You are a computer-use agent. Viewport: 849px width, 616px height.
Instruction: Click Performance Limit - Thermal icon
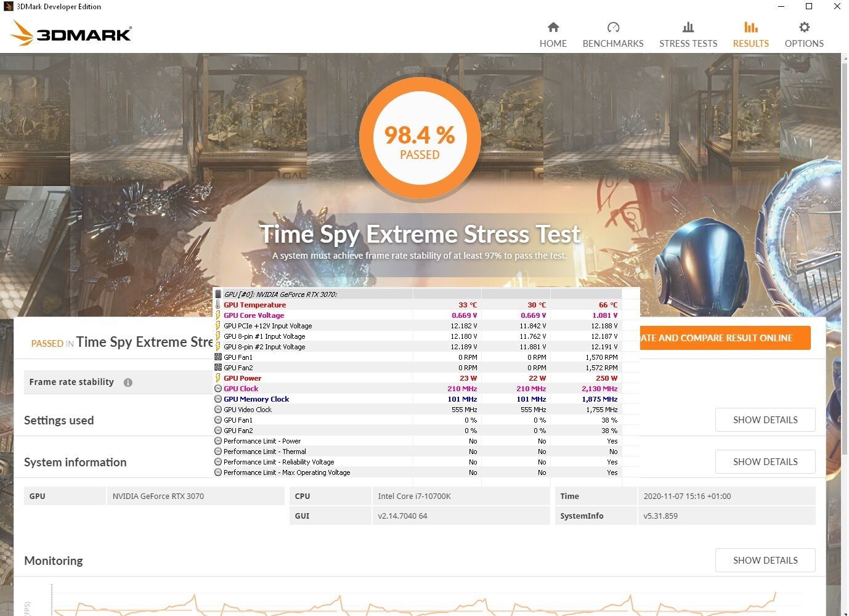click(x=218, y=452)
